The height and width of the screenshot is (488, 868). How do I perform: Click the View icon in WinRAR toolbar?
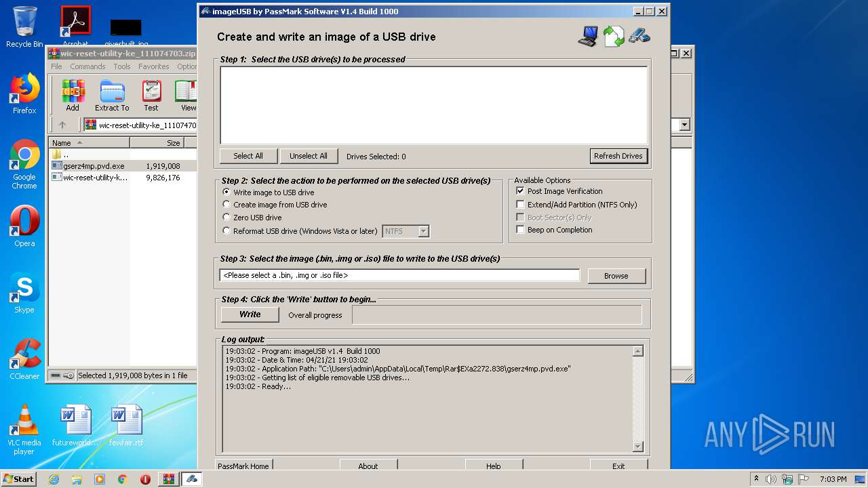click(x=186, y=96)
